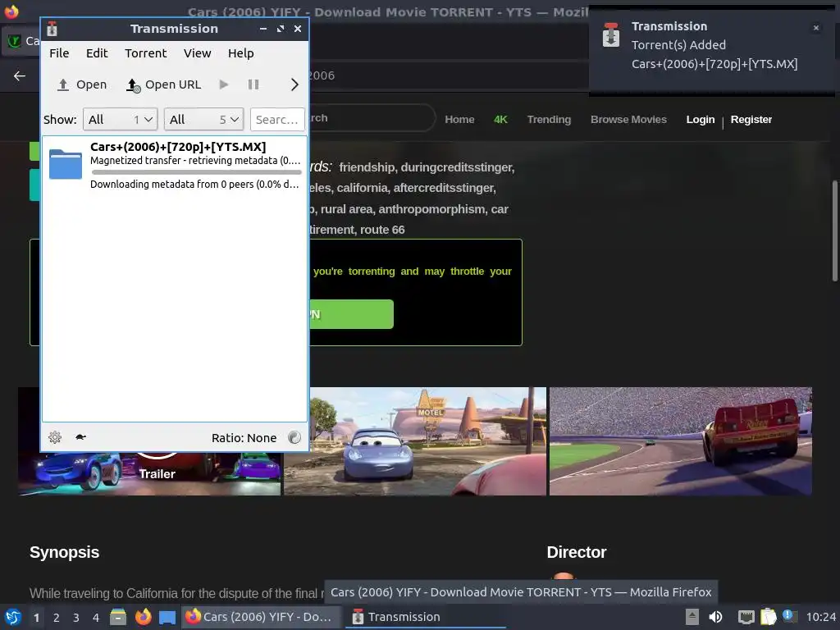
Task: Open the file manager taskbar launcher
Action: click(x=118, y=617)
